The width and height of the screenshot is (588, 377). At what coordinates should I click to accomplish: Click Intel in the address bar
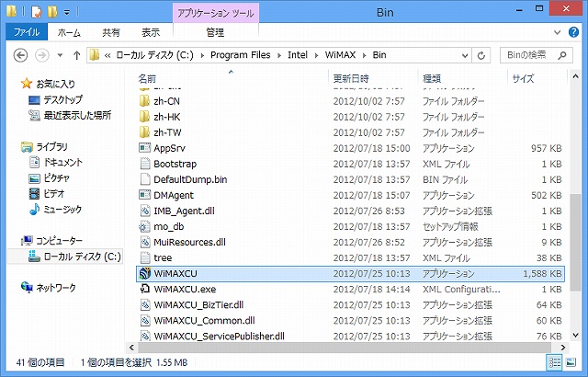(298, 55)
